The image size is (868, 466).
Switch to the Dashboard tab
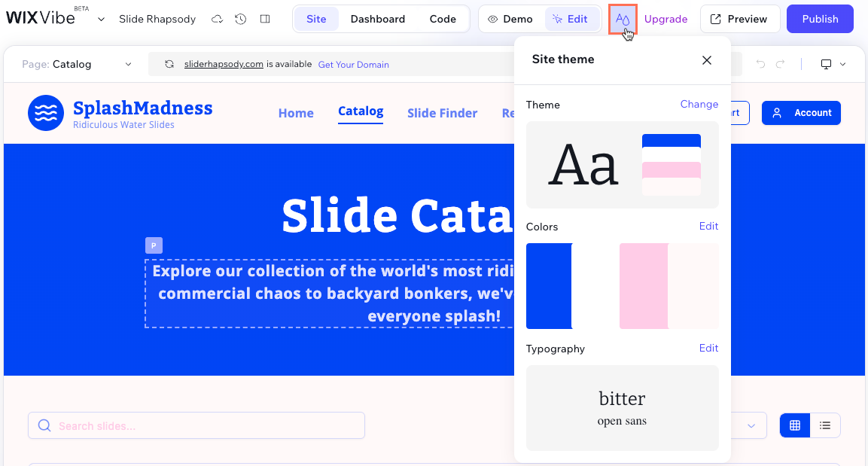point(377,19)
